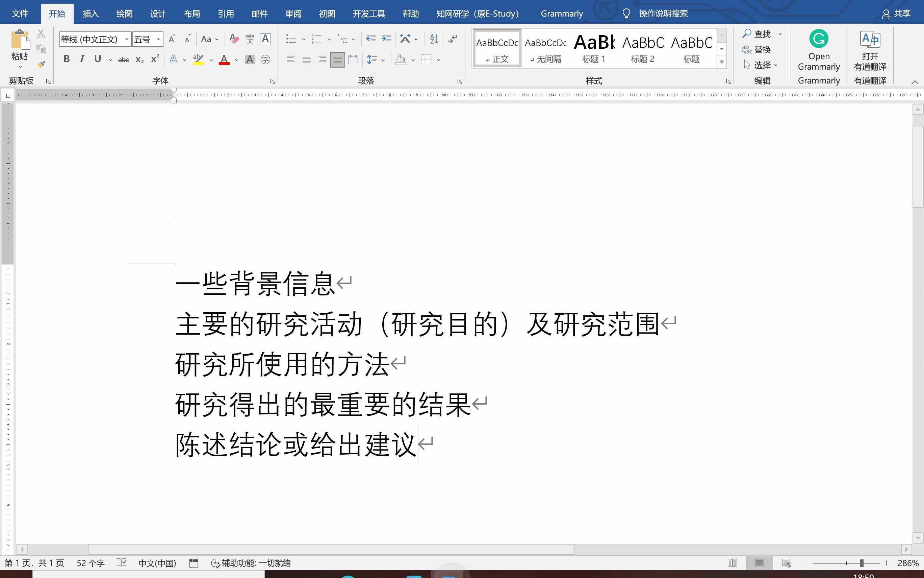Center the paragraph text

click(306, 59)
